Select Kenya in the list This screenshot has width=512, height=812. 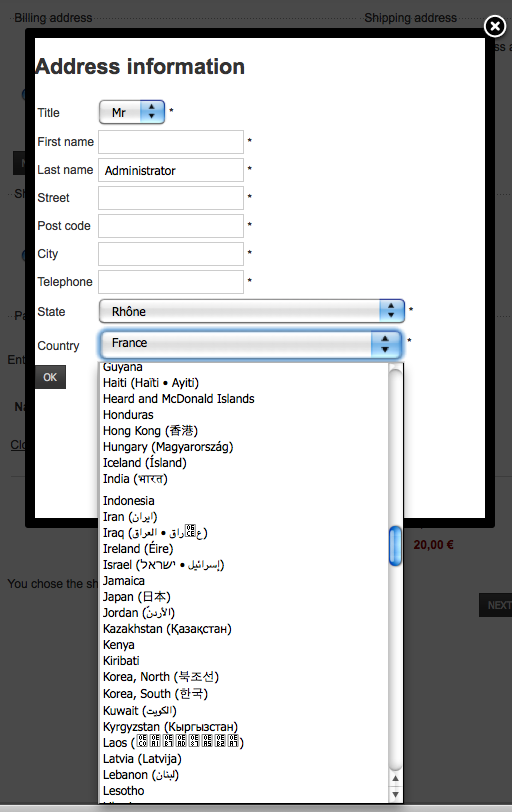click(x=243, y=645)
